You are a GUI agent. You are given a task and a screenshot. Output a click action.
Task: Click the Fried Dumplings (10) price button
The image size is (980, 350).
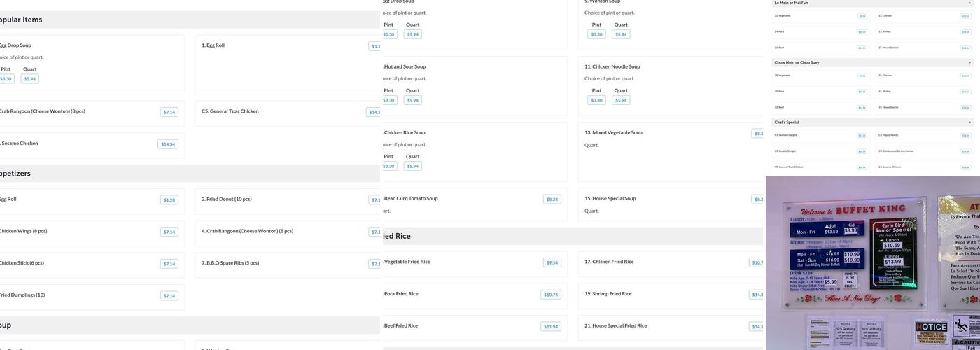(x=169, y=296)
